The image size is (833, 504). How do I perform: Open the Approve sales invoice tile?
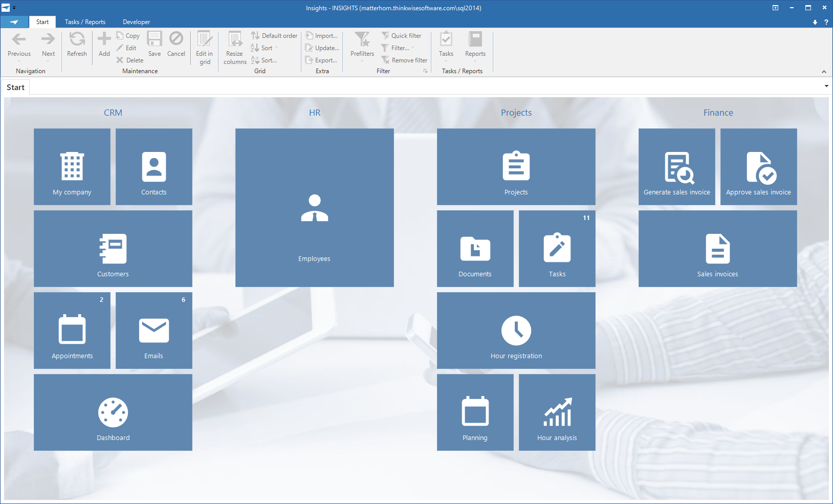click(758, 167)
